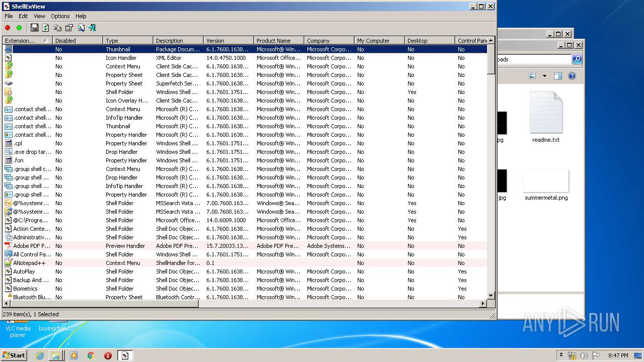Open the Properties toolbar icon
Screen dimensions: 644x362
point(69,28)
